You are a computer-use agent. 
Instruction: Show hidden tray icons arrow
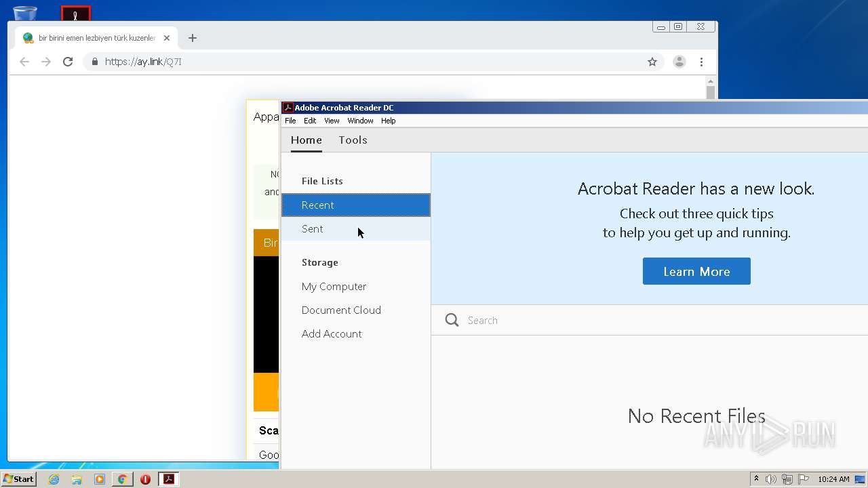[756, 479]
